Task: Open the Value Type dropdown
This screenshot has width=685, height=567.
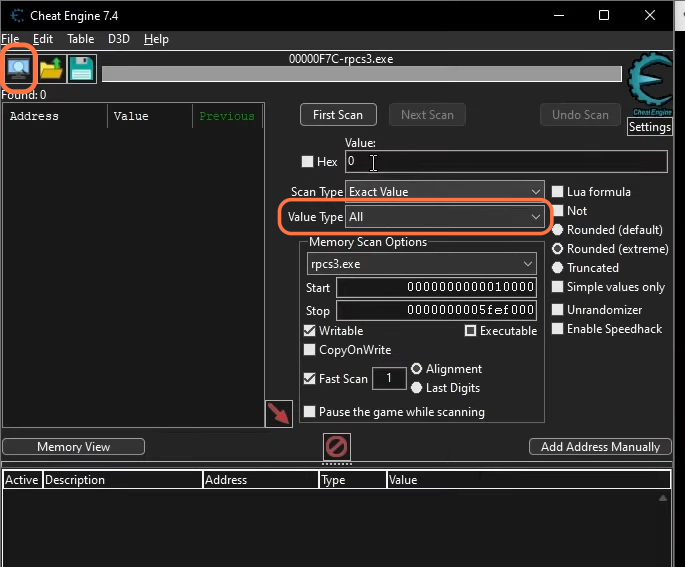Action: point(445,217)
